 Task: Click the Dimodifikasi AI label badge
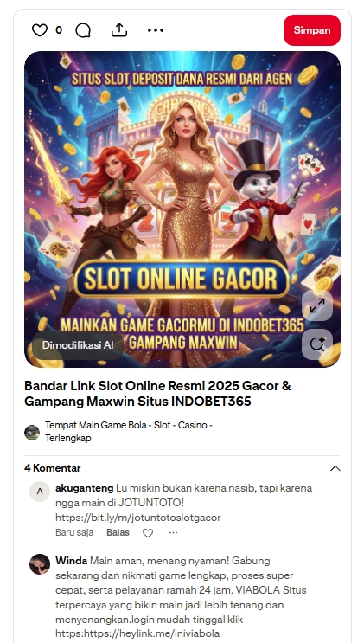[78, 345]
